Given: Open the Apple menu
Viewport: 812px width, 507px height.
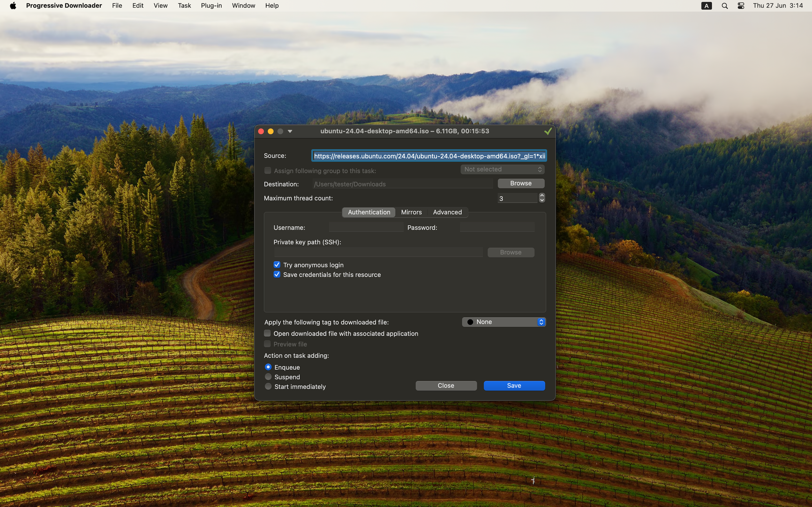Looking at the screenshot, I should point(13,6).
